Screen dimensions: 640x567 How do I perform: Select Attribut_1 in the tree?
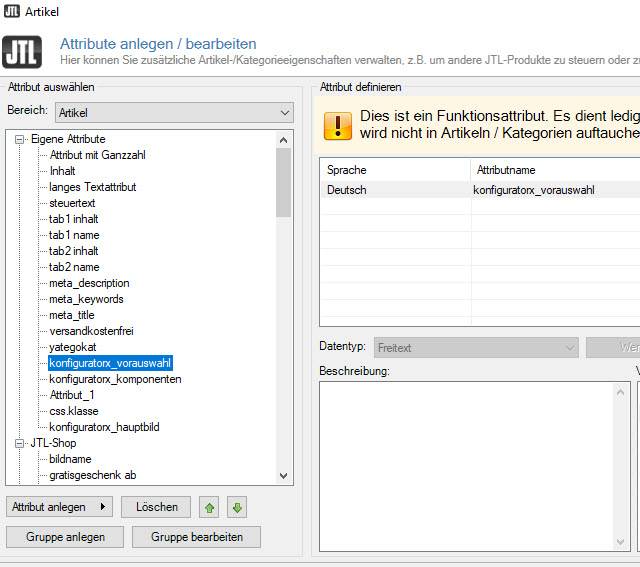tap(72, 395)
